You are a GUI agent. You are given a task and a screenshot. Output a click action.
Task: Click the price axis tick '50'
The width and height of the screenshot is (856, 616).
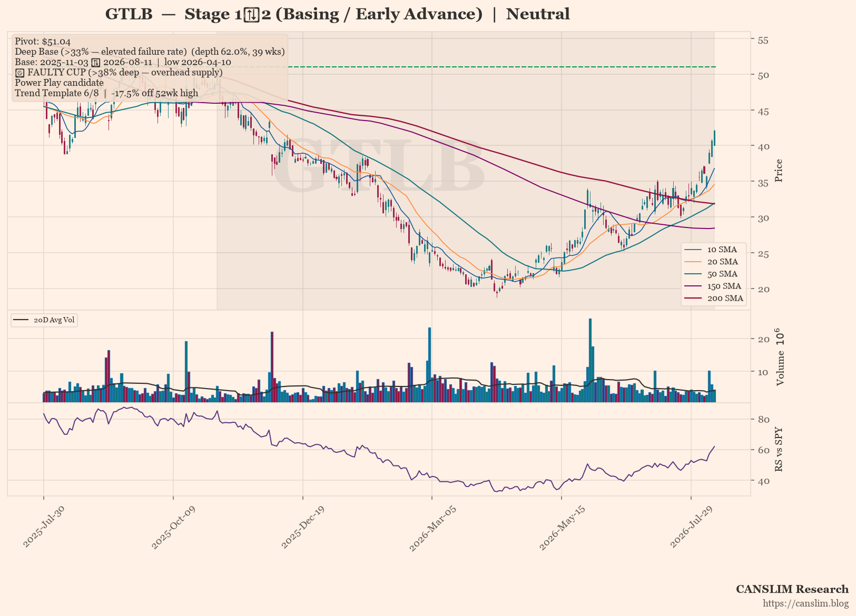(x=762, y=75)
